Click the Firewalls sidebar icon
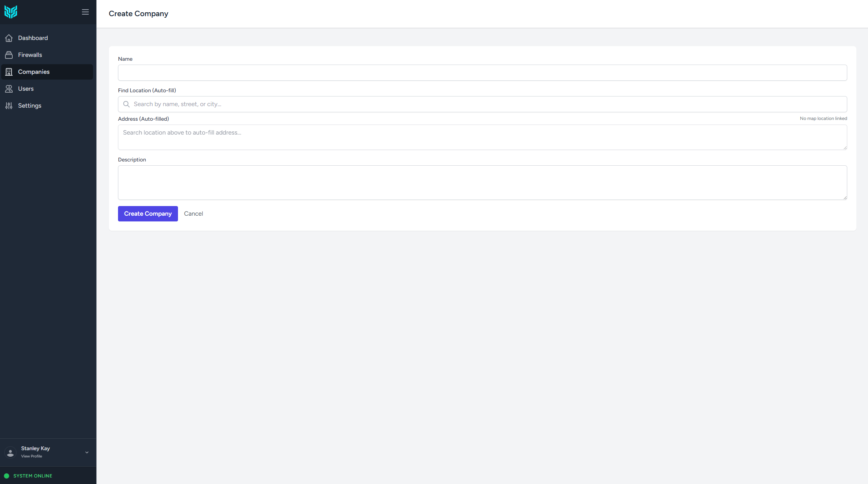The image size is (868, 484). tap(9, 55)
